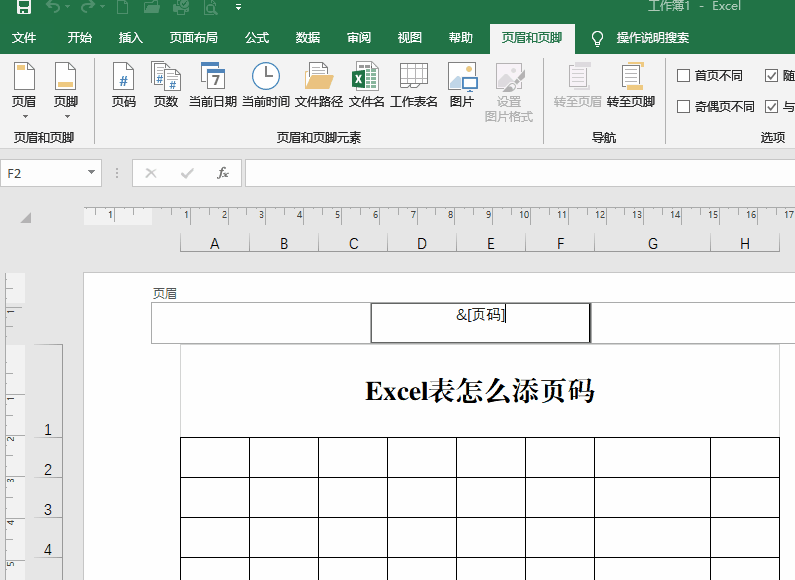This screenshot has width=795, height=580.
Task: Select column A header
Action: click(215, 244)
